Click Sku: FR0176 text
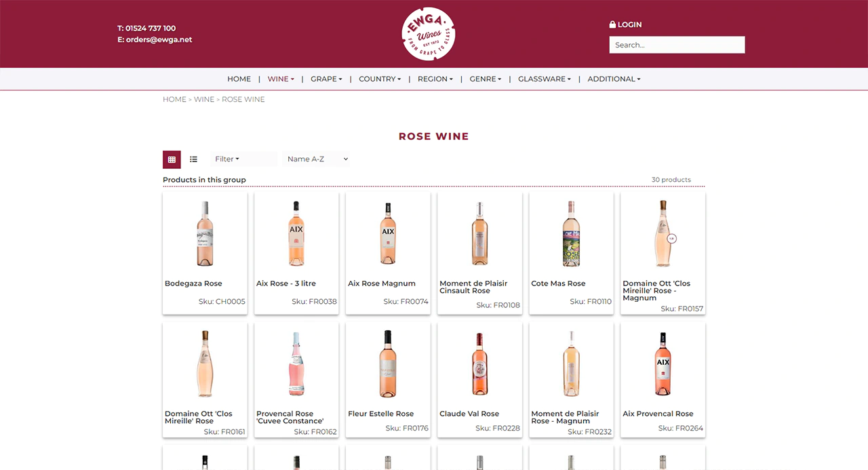This screenshot has width=868, height=470. point(407,428)
